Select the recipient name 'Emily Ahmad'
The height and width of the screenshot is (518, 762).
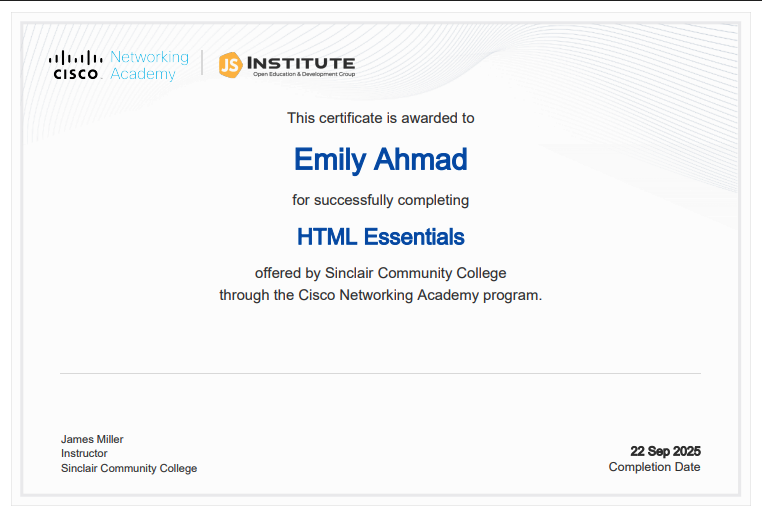coord(380,159)
